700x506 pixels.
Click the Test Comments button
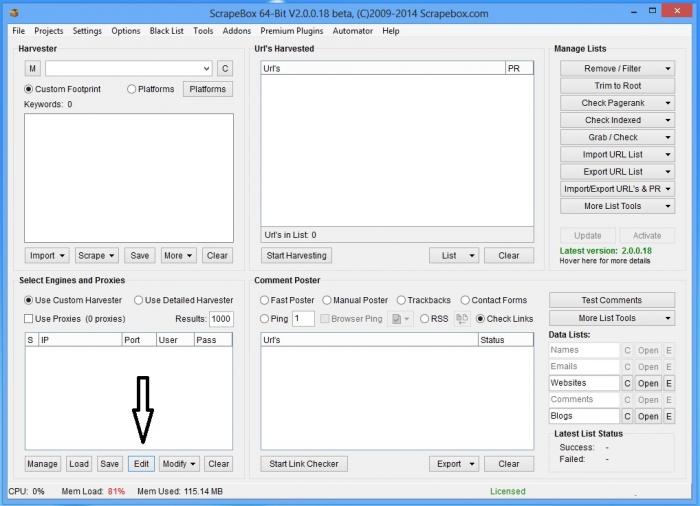pos(612,300)
